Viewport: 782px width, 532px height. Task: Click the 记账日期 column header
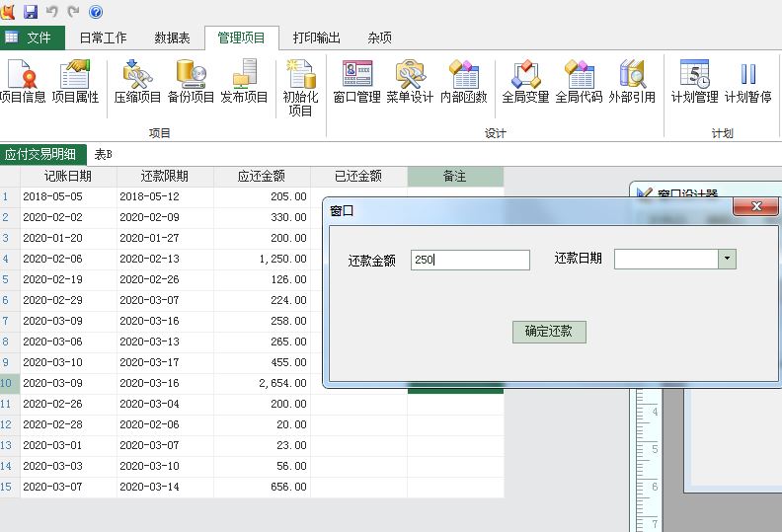68,176
